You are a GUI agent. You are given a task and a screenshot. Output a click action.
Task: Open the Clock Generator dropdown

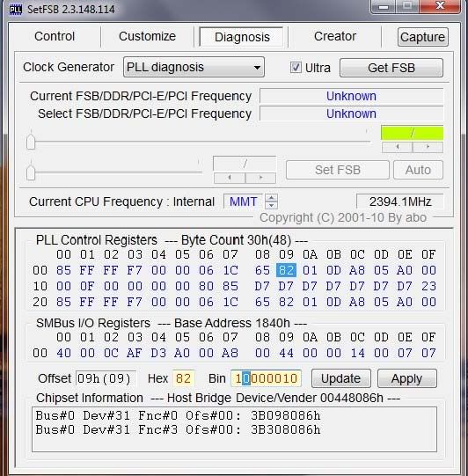coord(194,67)
